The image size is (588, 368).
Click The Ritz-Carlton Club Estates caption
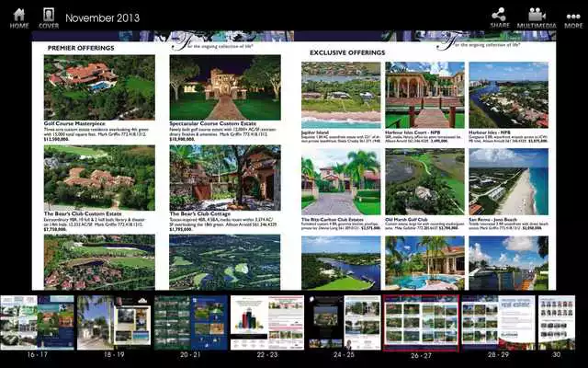tap(333, 219)
